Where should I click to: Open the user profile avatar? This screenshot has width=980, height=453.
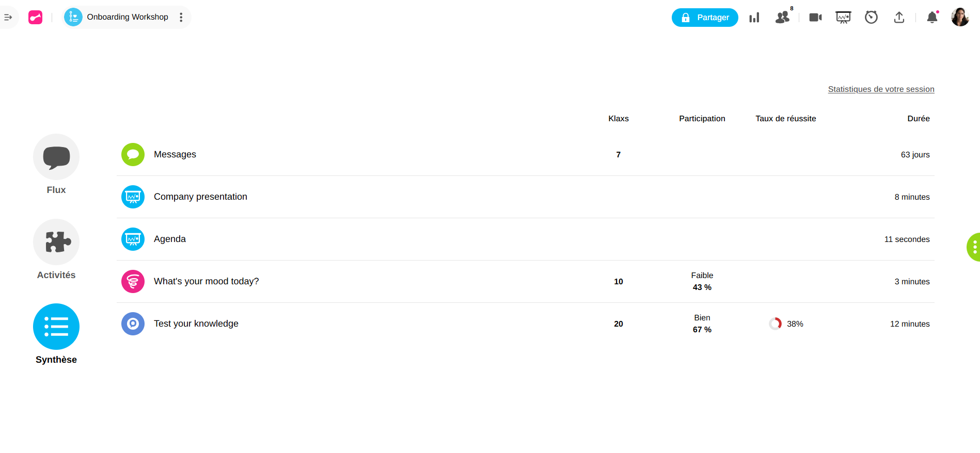(960, 18)
